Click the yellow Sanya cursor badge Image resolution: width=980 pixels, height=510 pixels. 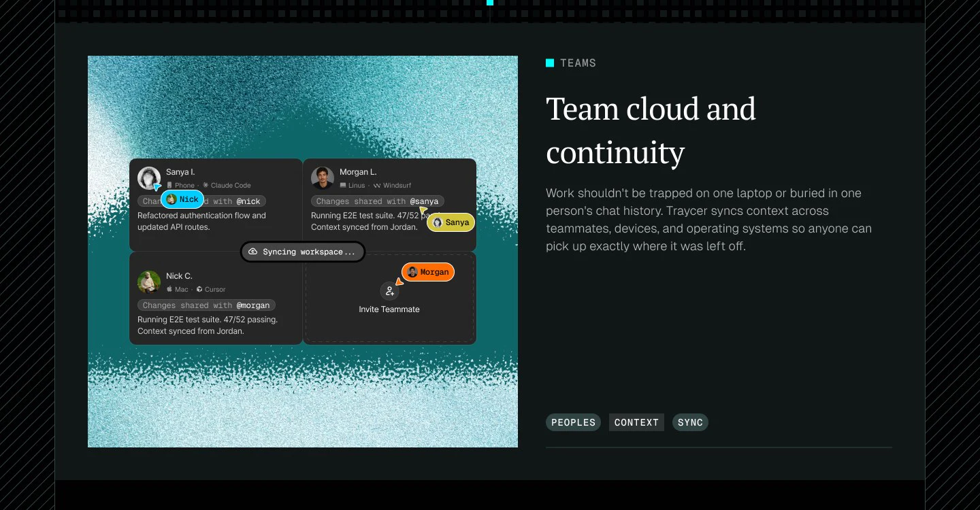[x=451, y=222]
